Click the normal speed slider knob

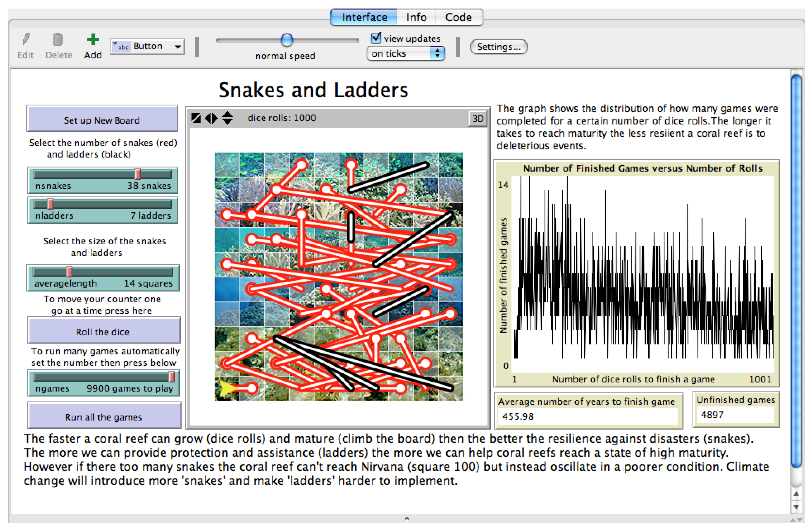click(x=286, y=40)
